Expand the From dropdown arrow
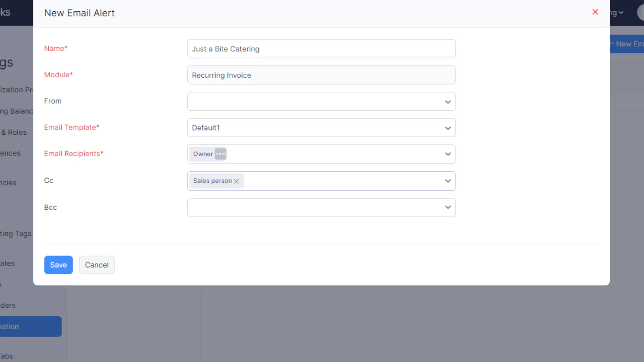The image size is (644, 362). click(448, 102)
